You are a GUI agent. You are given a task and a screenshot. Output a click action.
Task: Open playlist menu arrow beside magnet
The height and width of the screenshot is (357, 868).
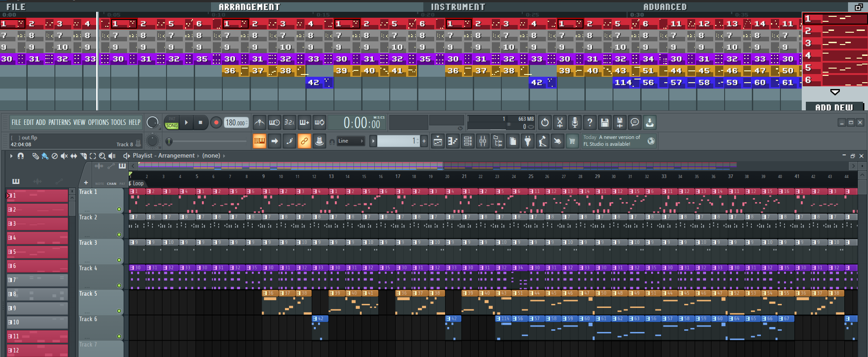coord(11,156)
